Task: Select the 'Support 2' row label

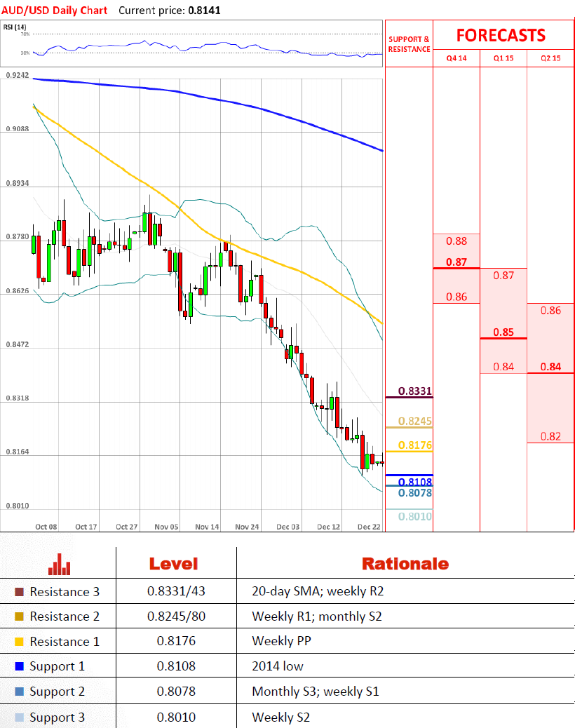Action: [x=57, y=692]
